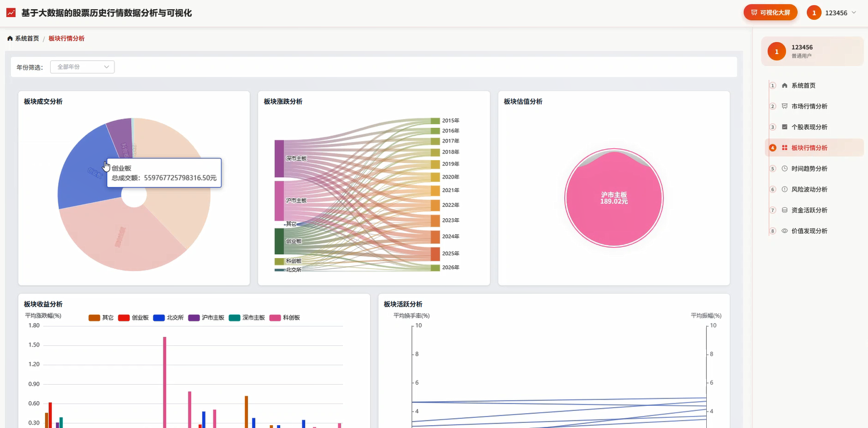Image resolution: width=868 pixels, height=428 pixels.
Task: Expand the user menu arrow beside 123456
Action: tap(854, 13)
